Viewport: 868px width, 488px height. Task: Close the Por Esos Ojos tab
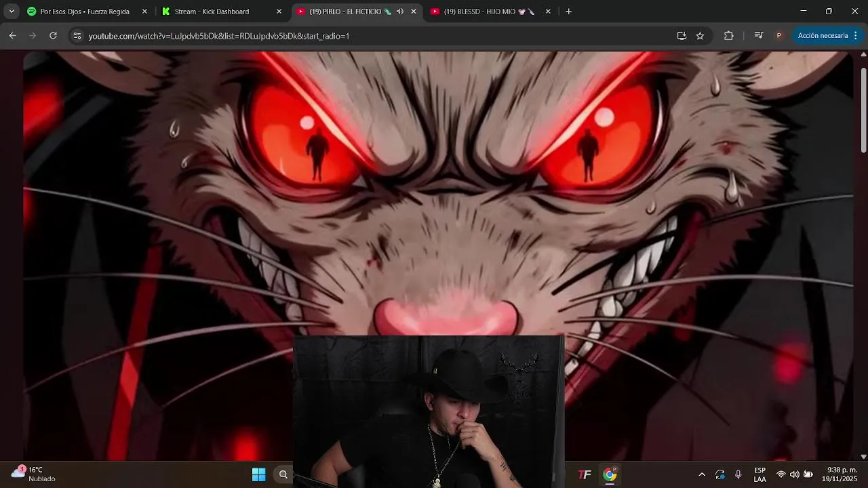144,12
